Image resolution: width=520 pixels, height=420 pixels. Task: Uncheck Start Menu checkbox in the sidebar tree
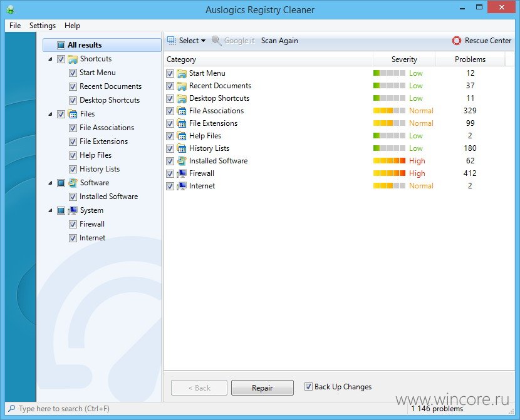73,73
